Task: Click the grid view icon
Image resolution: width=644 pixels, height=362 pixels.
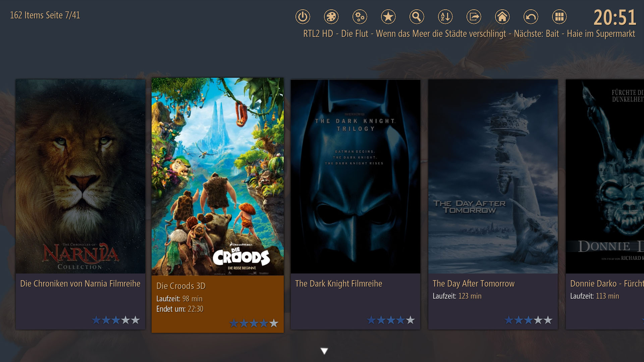Action: 559,17
